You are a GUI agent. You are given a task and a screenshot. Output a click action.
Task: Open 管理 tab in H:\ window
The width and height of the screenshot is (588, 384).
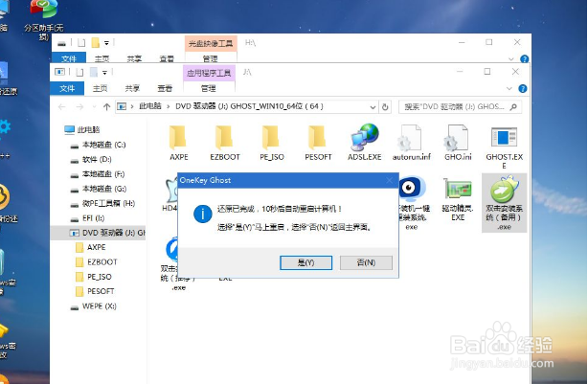tap(211, 58)
